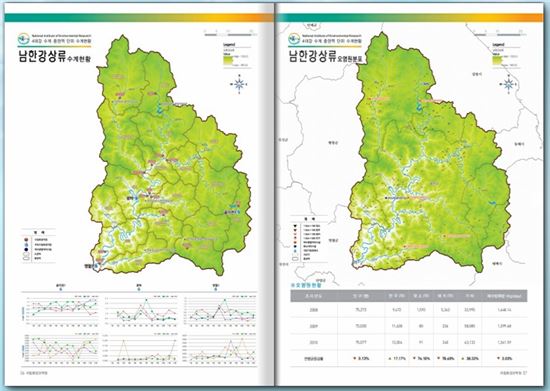Click the 남한강상류 수계현황 title

pyautogui.click(x=54, y=57)
